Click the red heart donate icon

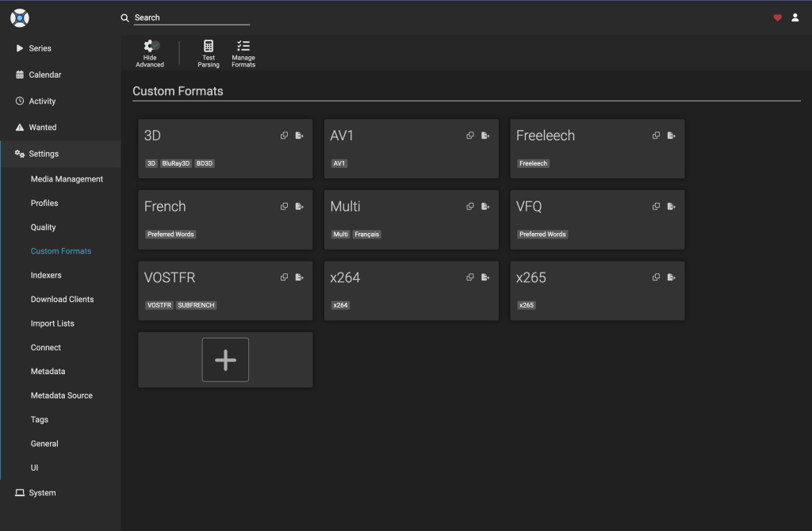[777, 17]
